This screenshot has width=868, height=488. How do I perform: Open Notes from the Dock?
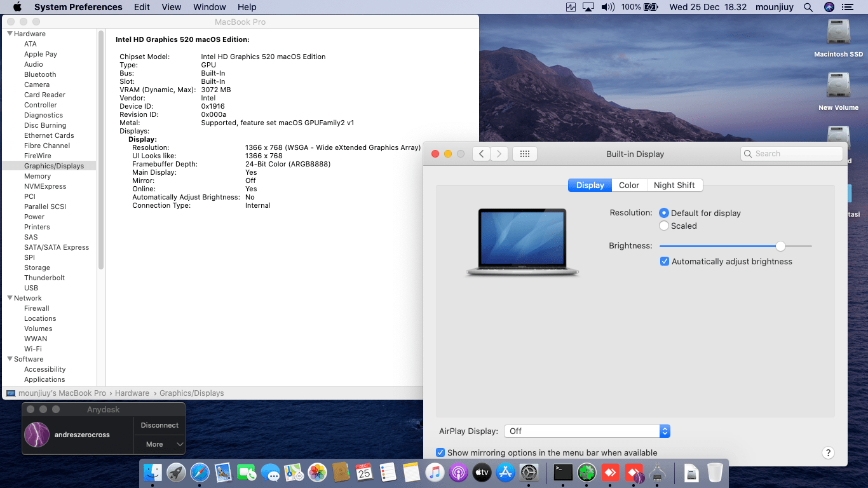[x=411, y=472]
